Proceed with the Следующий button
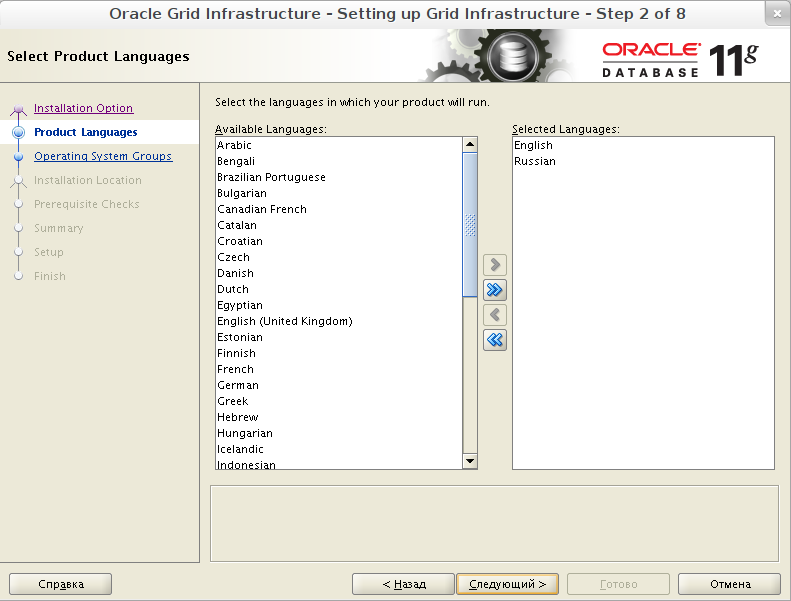This screenshot has height=601, width=791. 507,584
